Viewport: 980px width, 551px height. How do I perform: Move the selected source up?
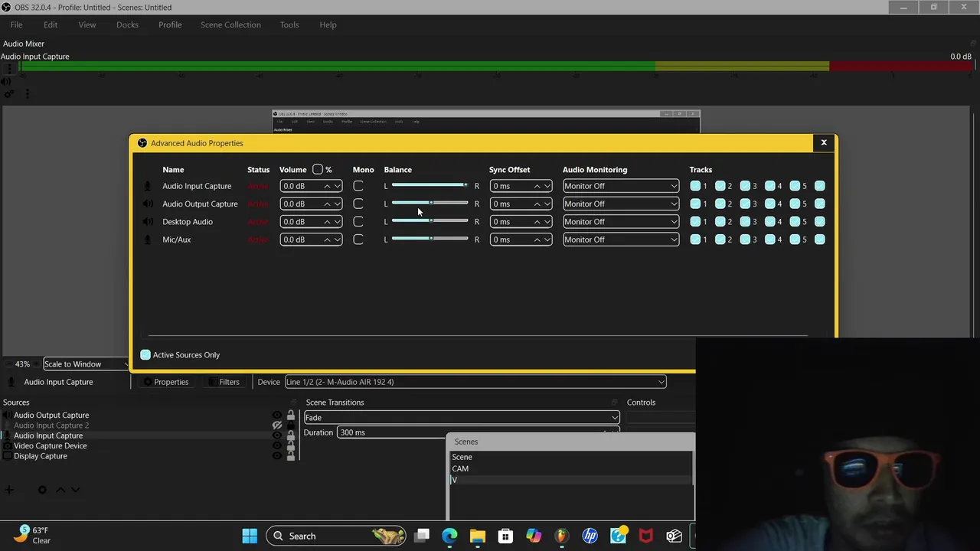(x=60, y=490)
